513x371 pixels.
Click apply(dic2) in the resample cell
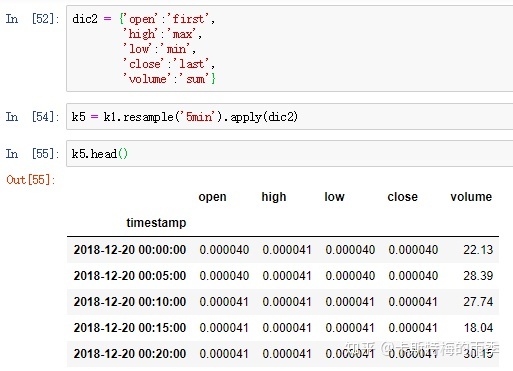point(264,117)
